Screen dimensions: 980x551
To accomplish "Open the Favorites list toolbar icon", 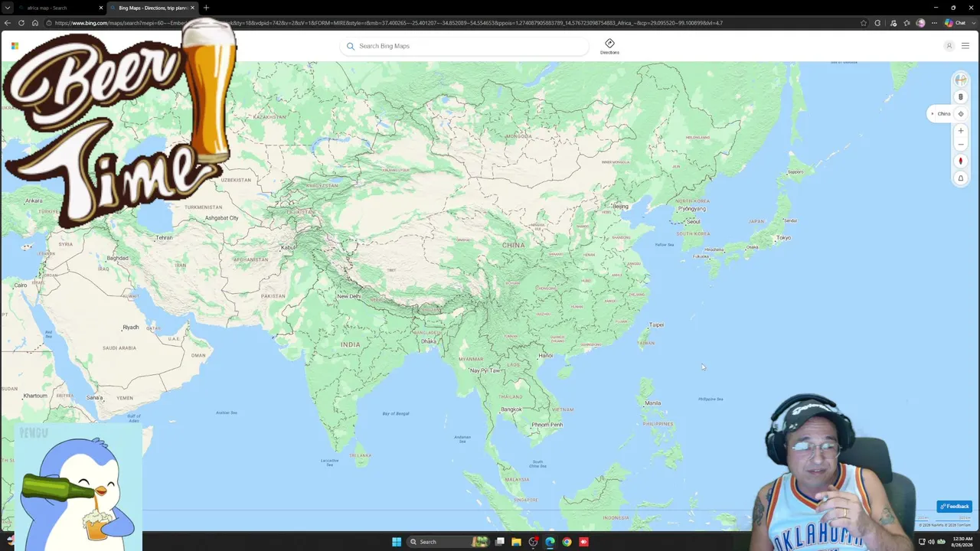I will (906, 23).
